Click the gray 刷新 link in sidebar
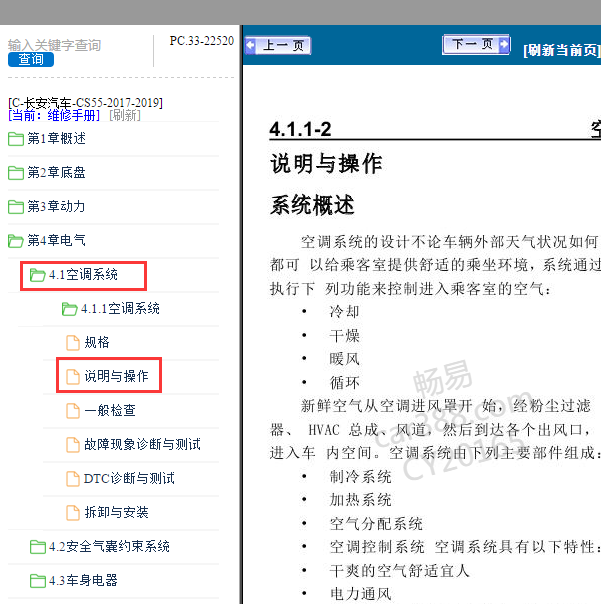The width and height of the screenshot is (601, 604). (x=125, y=115)
